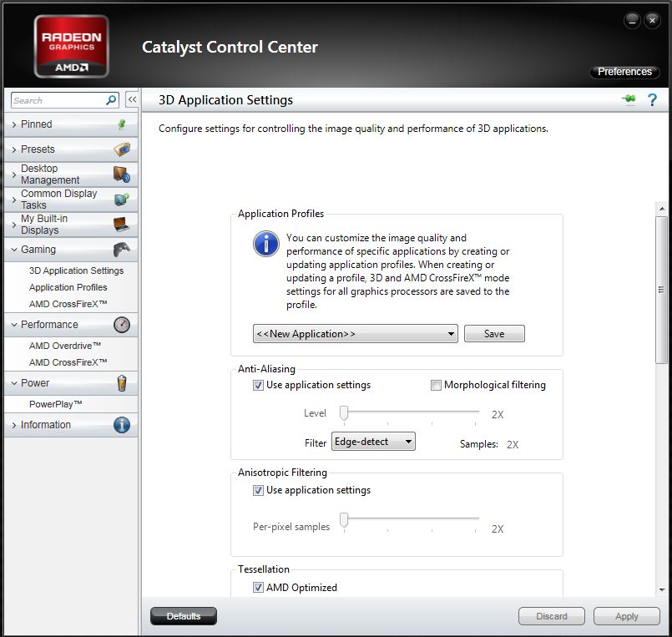Open 3D Application Settings in sidebar

click(76, 270)
